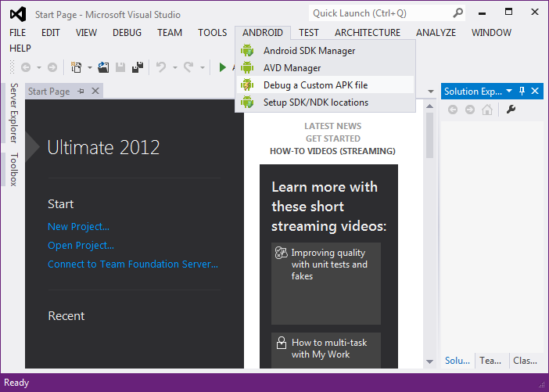549x392 pixels.
Task: Click the New Project toolbar icon
Action: pyautogui.click(x=77, y=67)
